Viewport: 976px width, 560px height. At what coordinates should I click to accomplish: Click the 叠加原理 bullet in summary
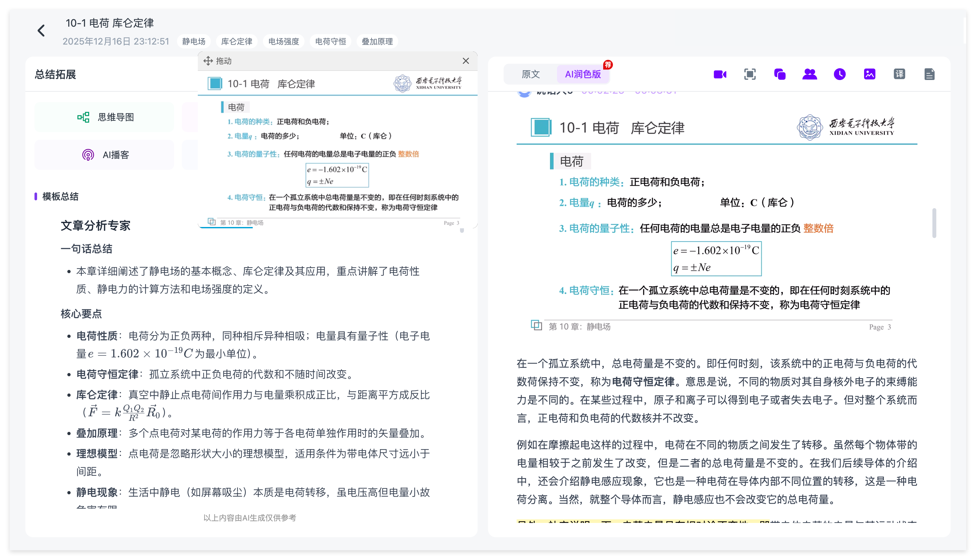tap(253, 433)
